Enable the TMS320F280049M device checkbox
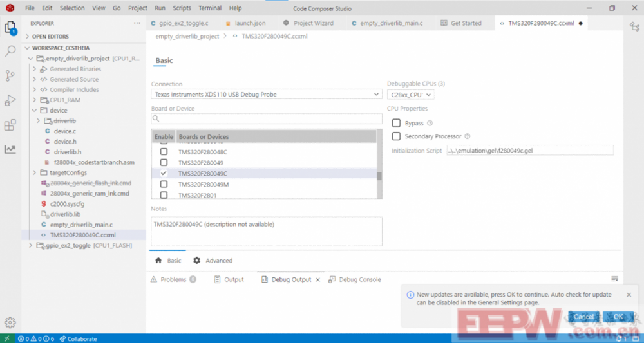Image resolution: width=644 pixels, height=343 pixels. (x=164, y=184)
